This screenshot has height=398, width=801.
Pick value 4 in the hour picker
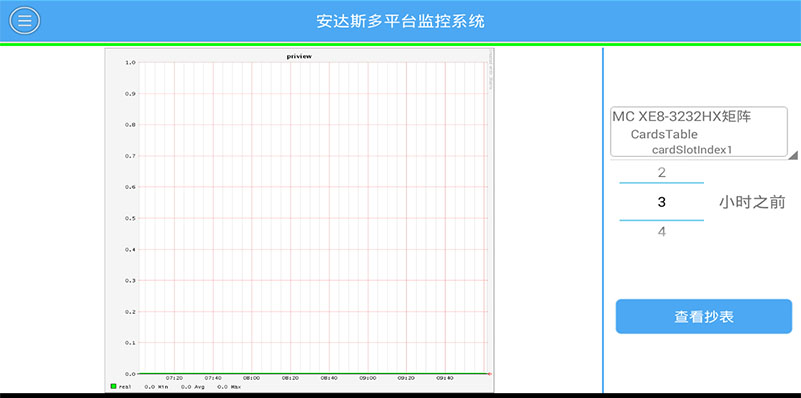point(662,232)
